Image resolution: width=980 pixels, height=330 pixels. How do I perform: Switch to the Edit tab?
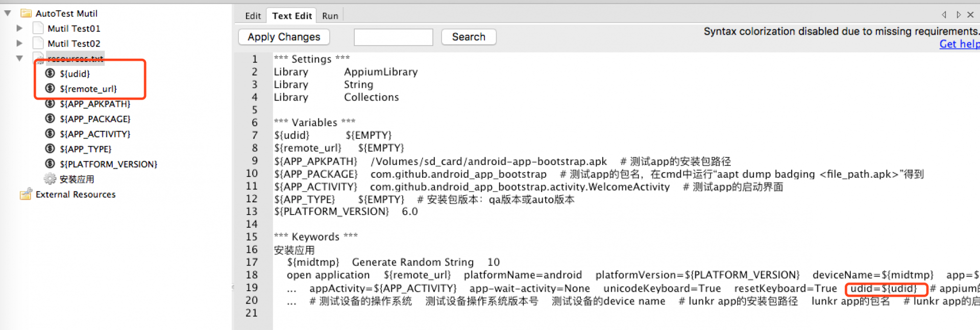(x=253, y=15)
